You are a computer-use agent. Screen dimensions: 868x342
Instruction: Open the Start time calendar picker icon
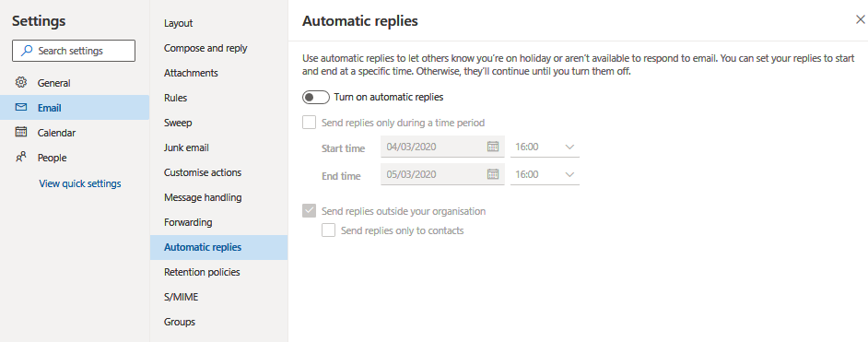pyautogui.click(x=493, y=147)
